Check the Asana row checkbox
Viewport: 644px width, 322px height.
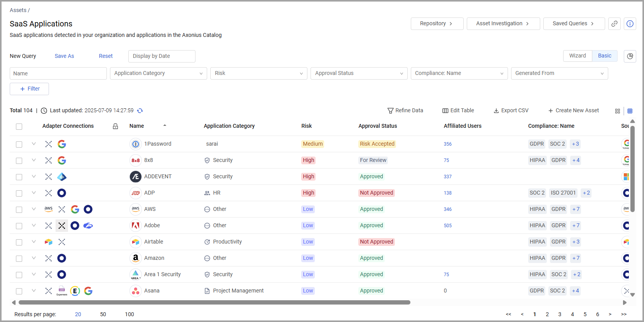click(x=19, y=291)
